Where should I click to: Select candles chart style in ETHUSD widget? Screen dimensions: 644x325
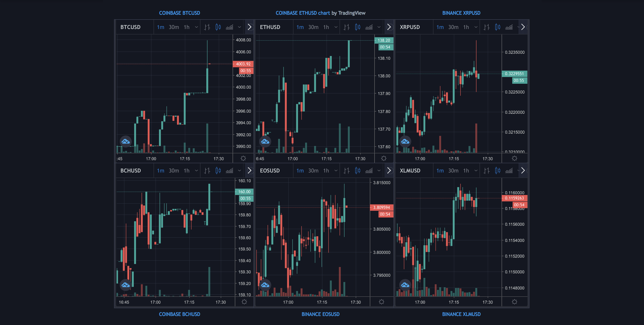[357, 27]
